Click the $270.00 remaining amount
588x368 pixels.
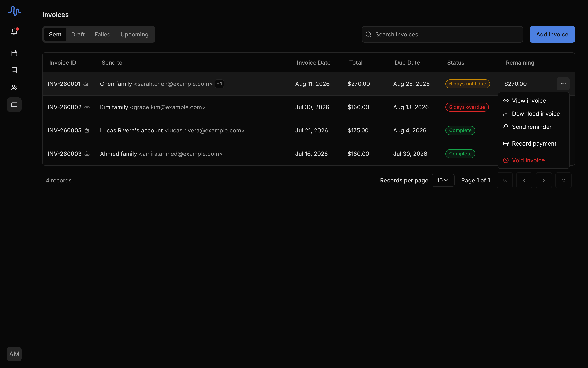(515, 84)
